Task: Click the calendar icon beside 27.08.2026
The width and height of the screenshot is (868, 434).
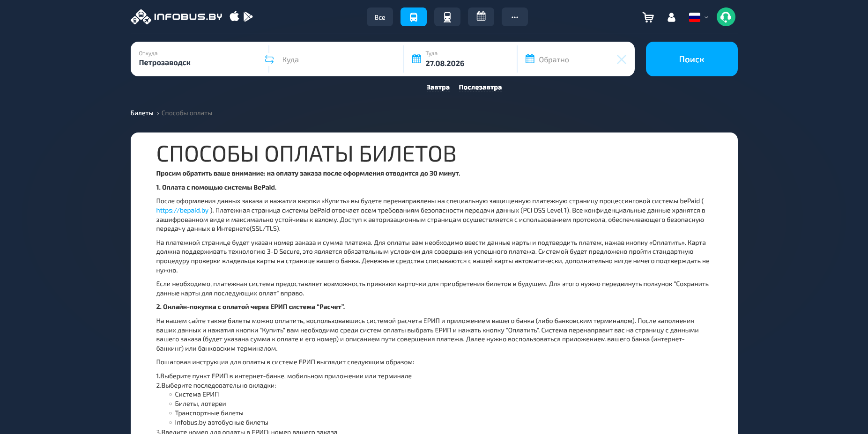Action: [416, 59]
